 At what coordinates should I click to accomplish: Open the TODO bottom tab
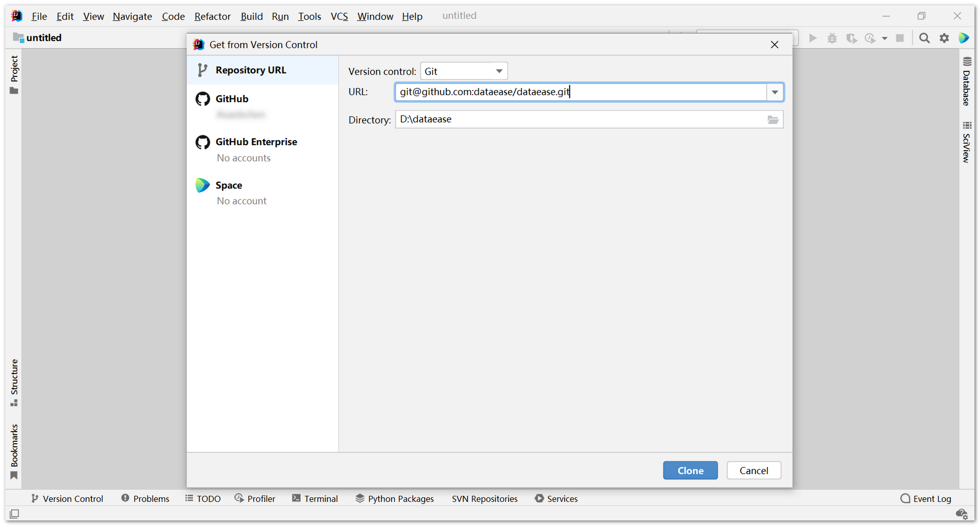click(203, 498)
